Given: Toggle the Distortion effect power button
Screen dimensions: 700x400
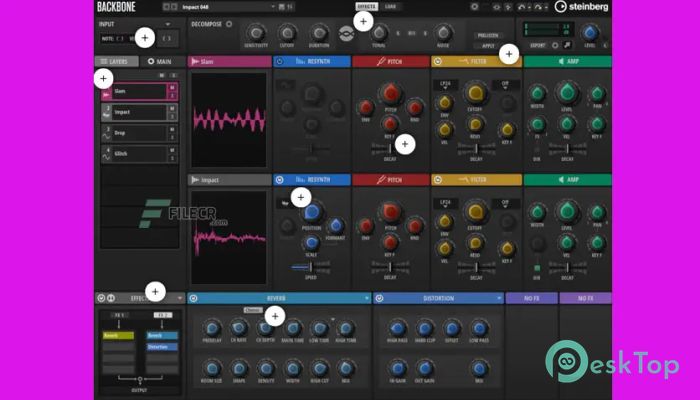Looking at the screenshot, I should pyautogui.click(x=379, y=298).
